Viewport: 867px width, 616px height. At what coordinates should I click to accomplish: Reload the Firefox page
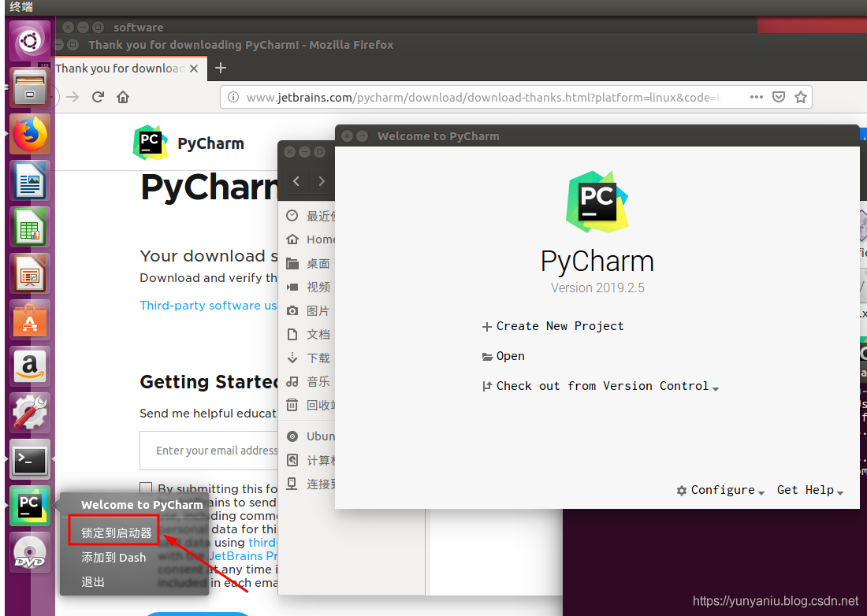coord(98,97)
